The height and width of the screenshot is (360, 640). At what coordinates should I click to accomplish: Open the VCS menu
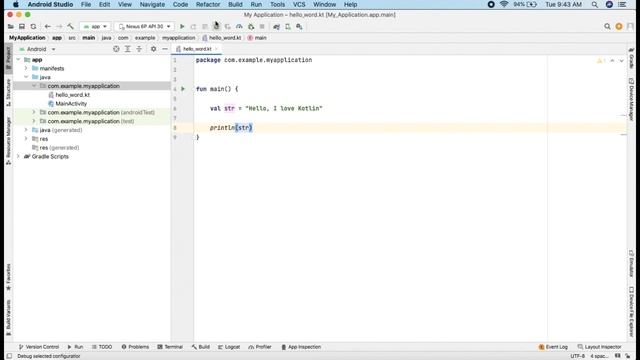pos(299,4)
